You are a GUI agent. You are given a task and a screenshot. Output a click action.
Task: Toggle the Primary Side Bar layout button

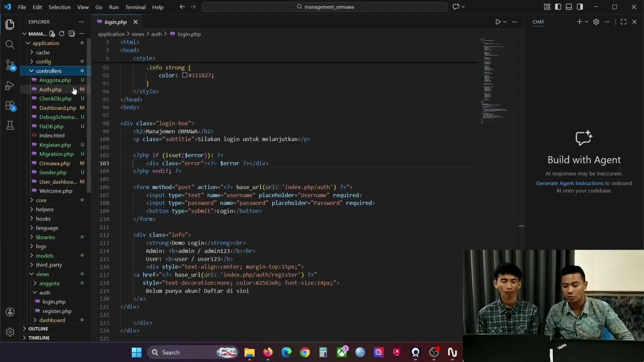[x=558, y=7]
